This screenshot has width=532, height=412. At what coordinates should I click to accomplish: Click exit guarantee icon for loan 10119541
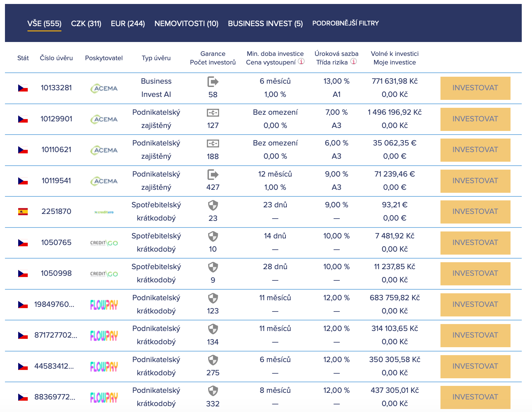pos(213,174)
